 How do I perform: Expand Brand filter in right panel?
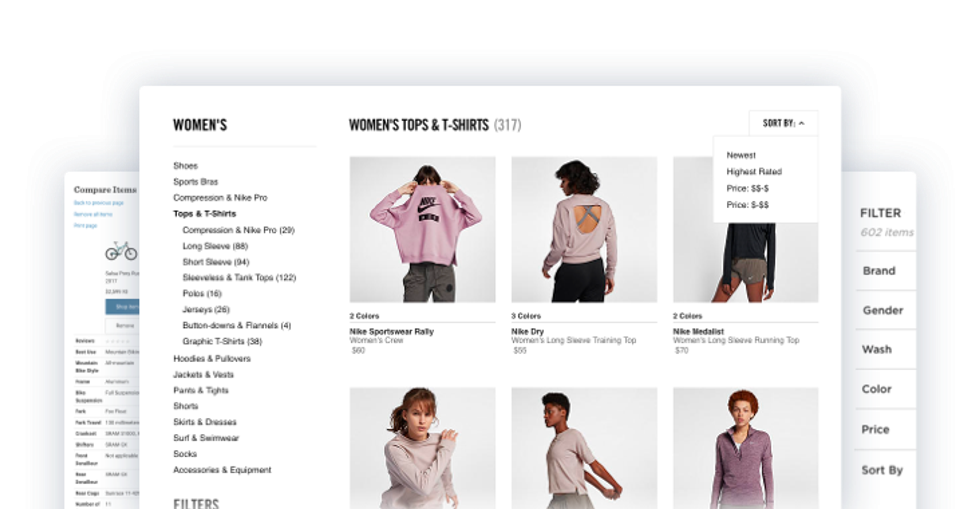pyautogui.click(x=886, y=271)
